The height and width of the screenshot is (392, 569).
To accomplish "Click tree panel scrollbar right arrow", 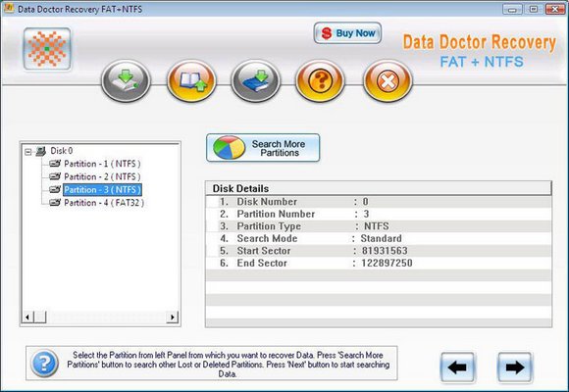I will [173, 317].
